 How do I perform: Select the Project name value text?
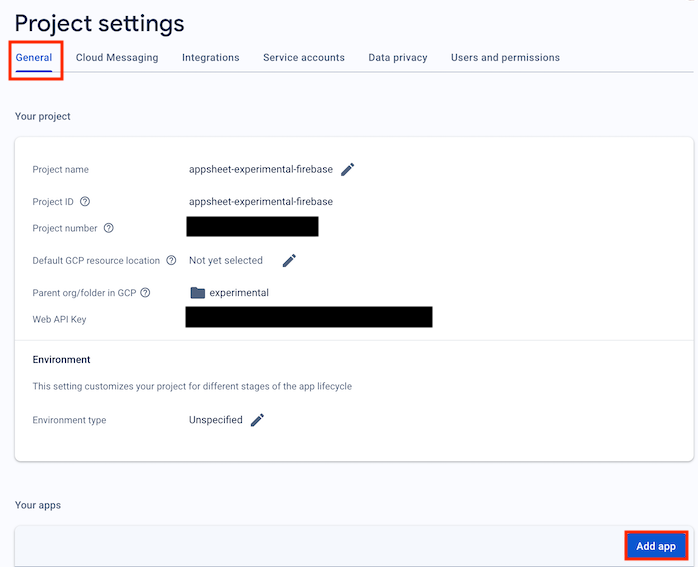[261, 170]
